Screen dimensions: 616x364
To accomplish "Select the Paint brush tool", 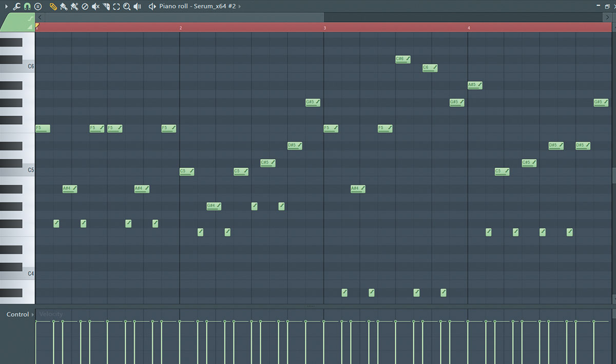I will 64,6.
